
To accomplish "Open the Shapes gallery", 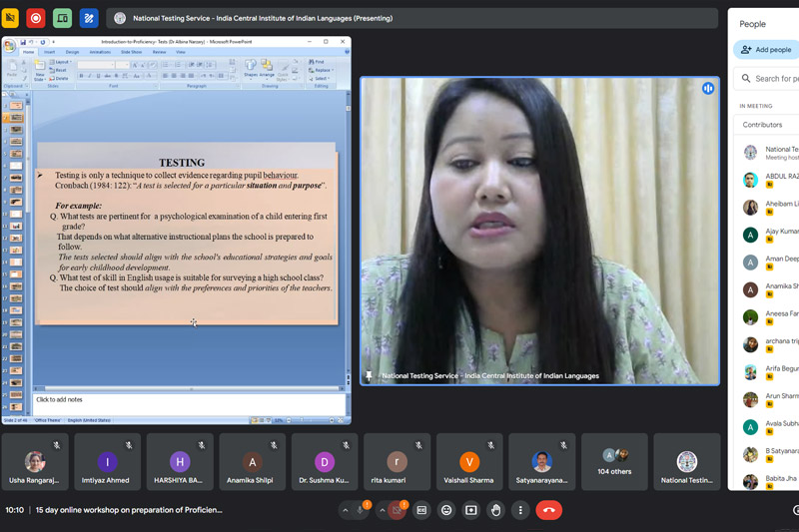I will tap(251, 69).
